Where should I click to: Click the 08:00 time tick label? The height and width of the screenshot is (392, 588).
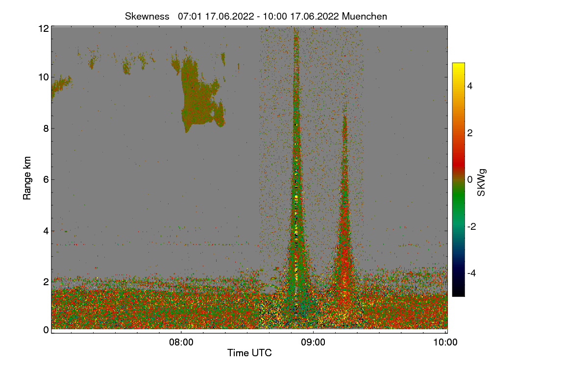(x=181, y=343)
